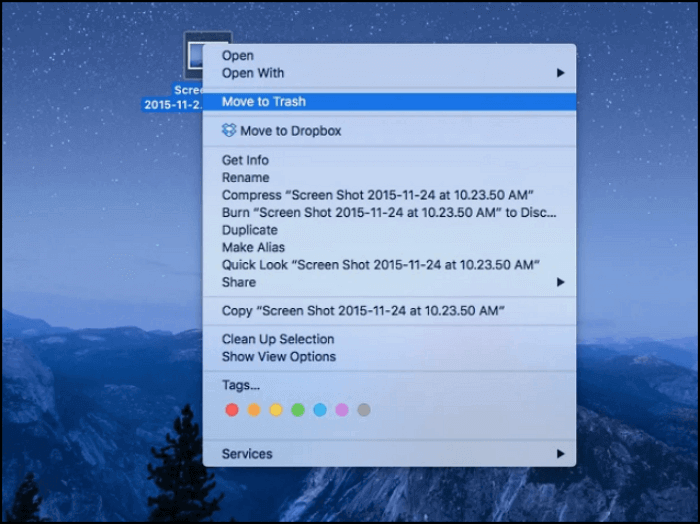Choose Show View Options
Image resolution: width=700 pixels, height=524 pixels.
click(278, 357)
